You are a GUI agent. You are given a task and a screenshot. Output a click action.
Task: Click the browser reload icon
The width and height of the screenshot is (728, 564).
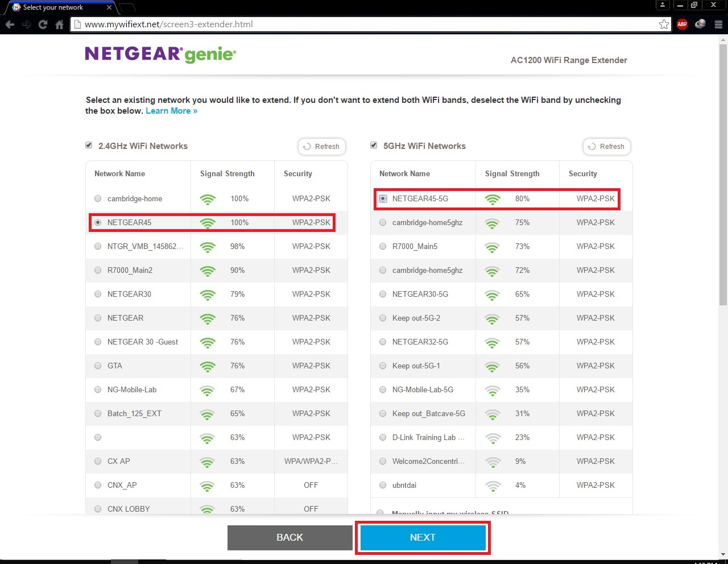tap(43, 24)
